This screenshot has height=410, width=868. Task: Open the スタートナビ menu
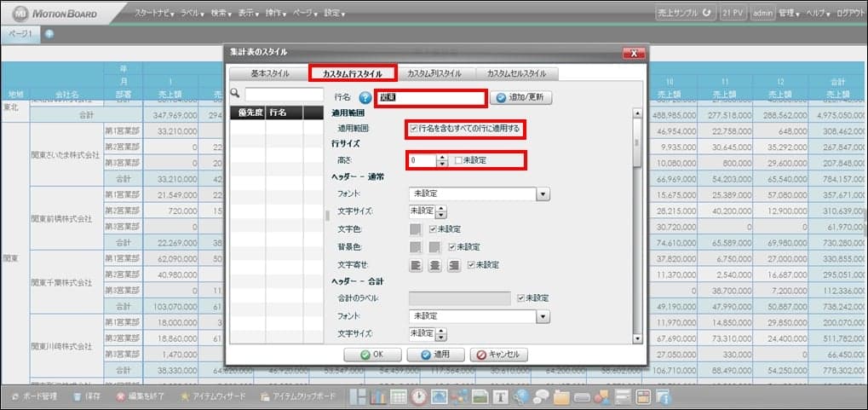154,13
